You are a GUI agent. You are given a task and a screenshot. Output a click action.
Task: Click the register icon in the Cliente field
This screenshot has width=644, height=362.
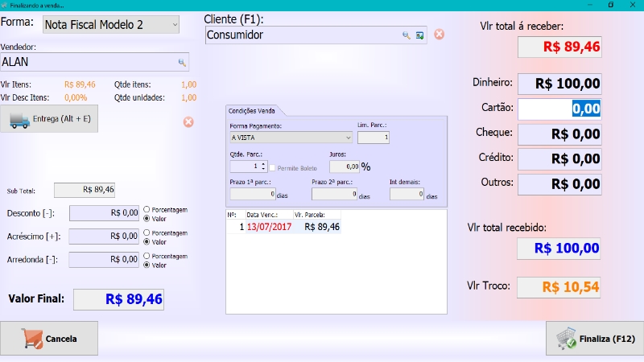[x=419, y=35]
